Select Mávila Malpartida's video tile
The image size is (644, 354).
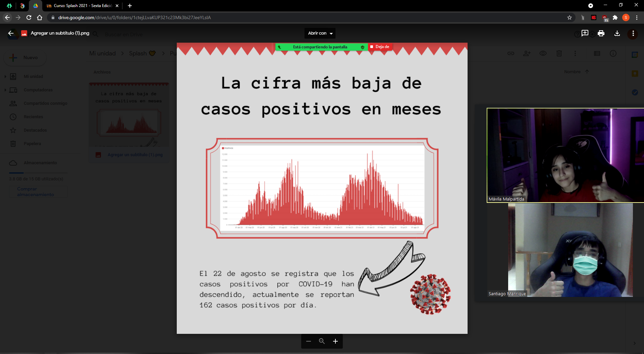565,155
